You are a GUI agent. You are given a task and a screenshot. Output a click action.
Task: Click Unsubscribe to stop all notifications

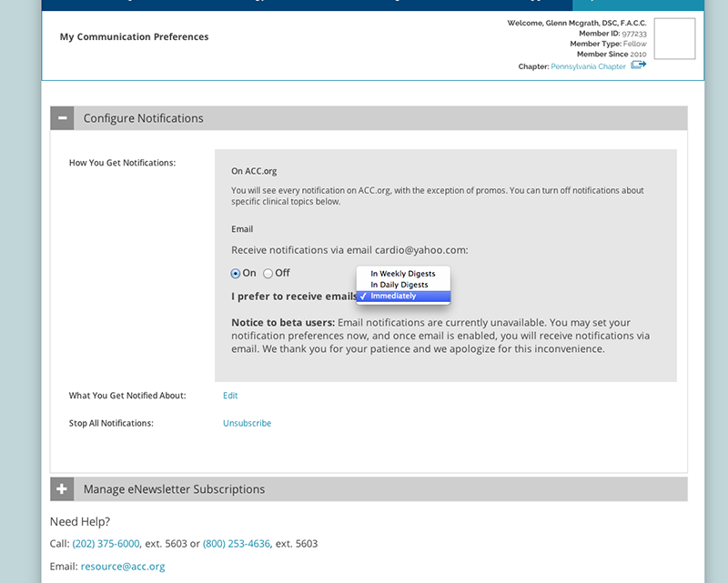click(x=247, y=423)
